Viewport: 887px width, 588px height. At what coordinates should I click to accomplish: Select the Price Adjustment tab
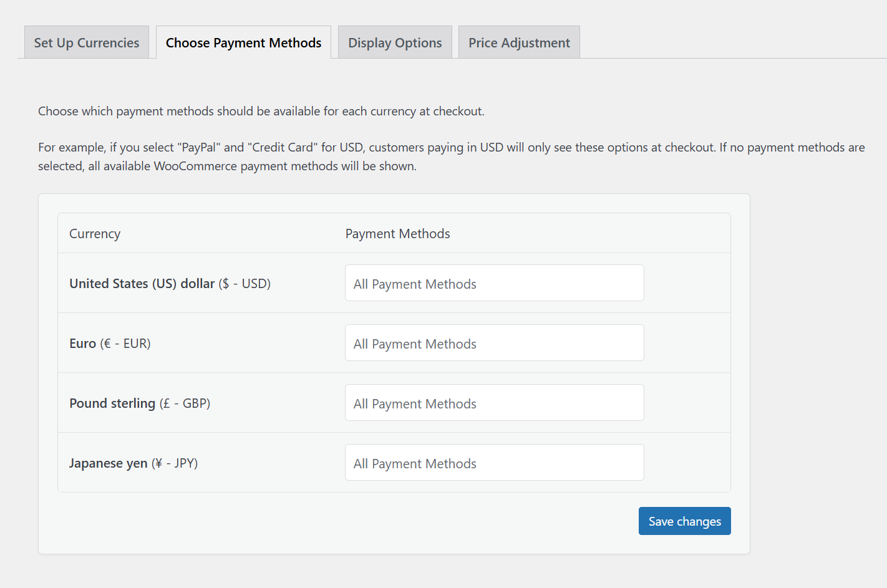tap(518, 42)
